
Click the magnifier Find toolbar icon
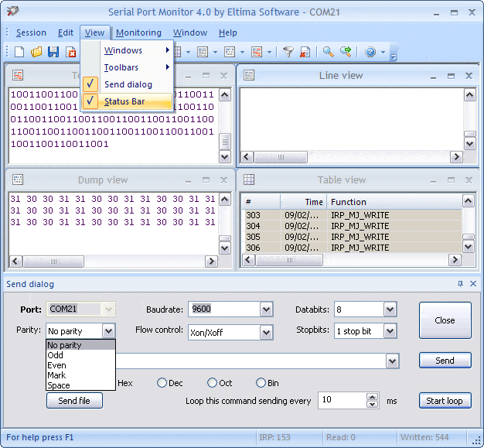328,52
